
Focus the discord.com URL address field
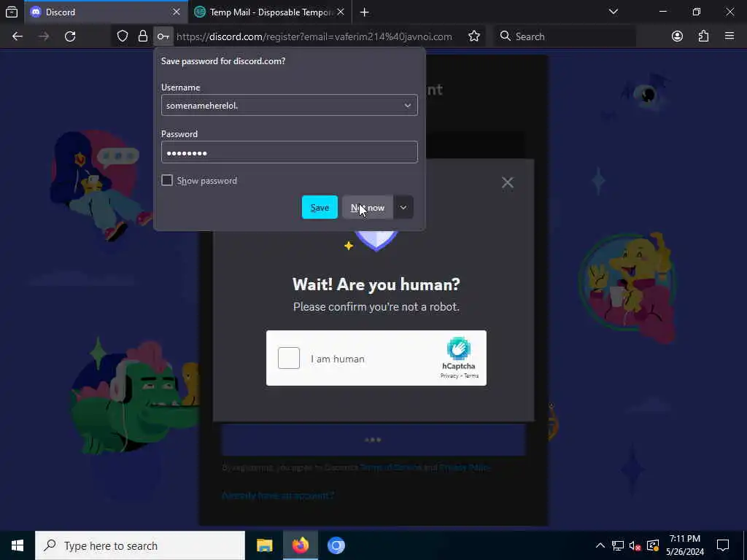314,36
